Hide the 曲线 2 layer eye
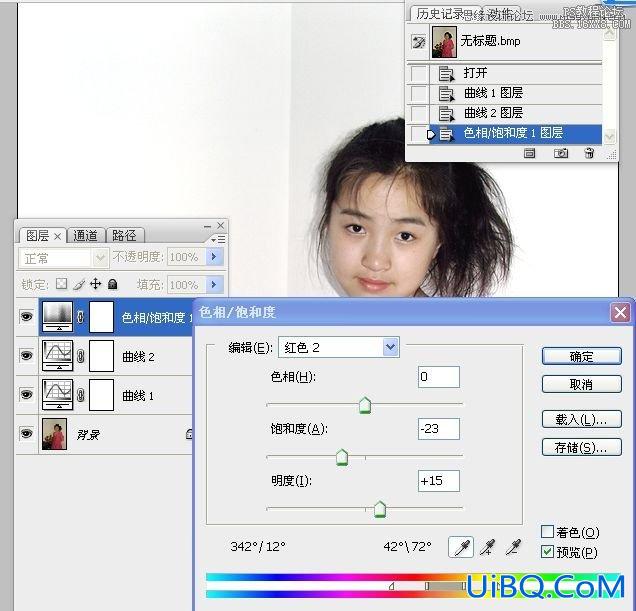 pyautogui.click(x=27, y=356)
